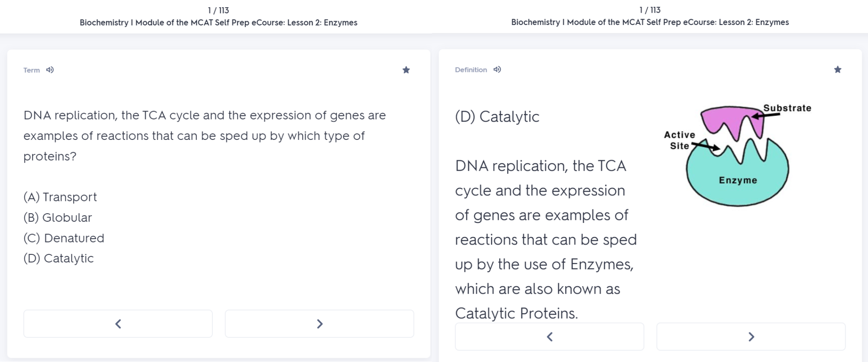The width and height of the screenshot is (868, 362).
Task: Click the left Biochemistry I Module title
Action: click(218, 22)
